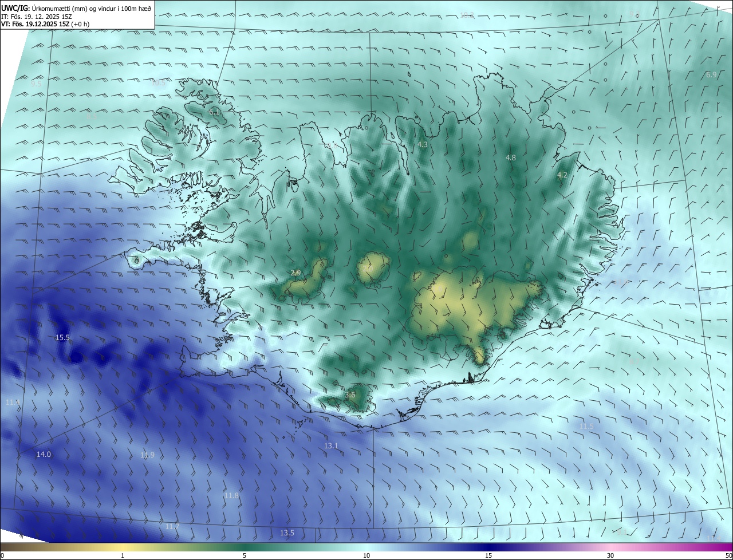Image resolution: width=733 pixels, height=560 pixels.
Task: Click the 'IT: Fös. 19. 12. 2025 15Z' initial time line
Action: coord(36,16)
